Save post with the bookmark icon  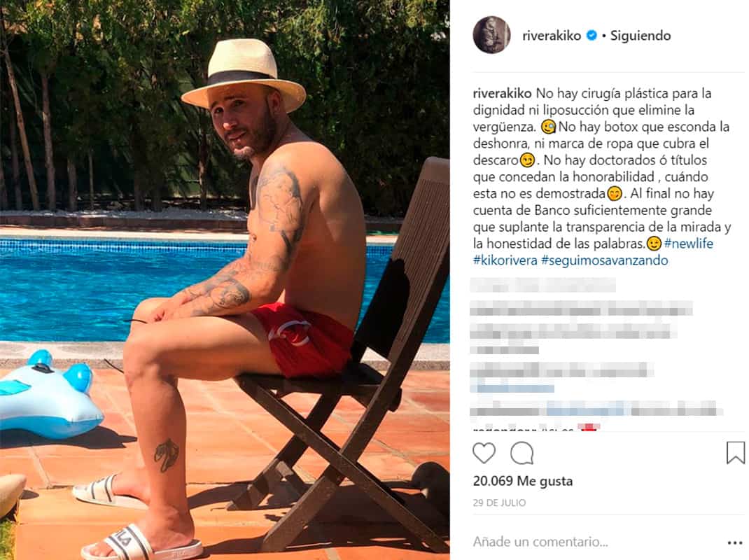[735, 452]
